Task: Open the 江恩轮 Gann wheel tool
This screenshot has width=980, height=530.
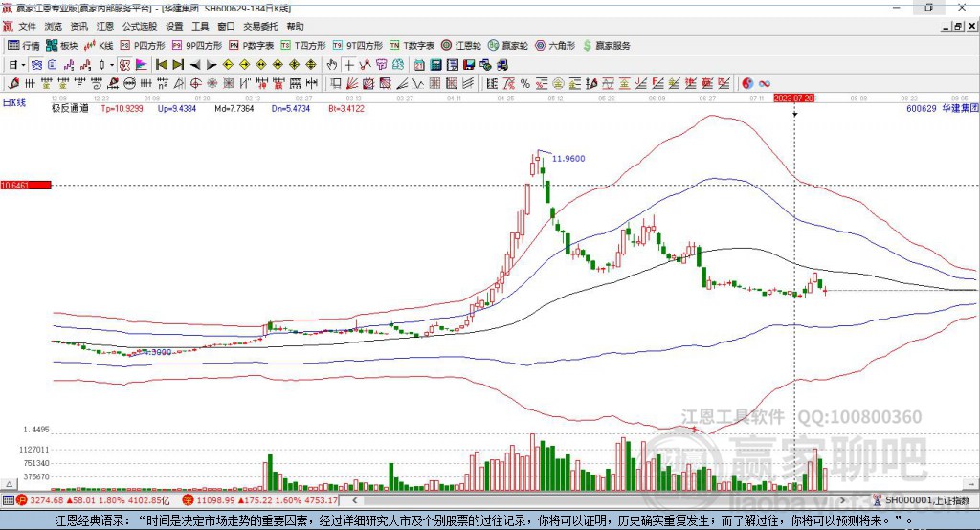Action: (x=461, y=46)
